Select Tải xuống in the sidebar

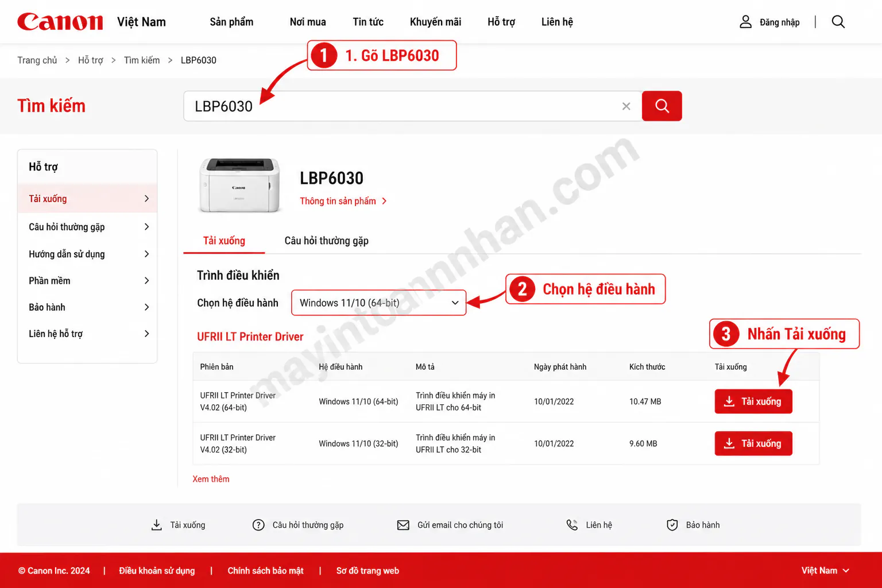pyautogui.click(x=87, y=199)
